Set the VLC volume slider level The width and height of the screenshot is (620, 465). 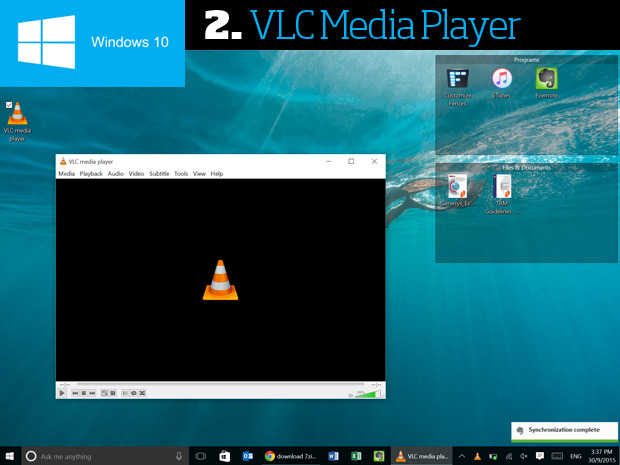pyautogui.click(x=368, y=394)
